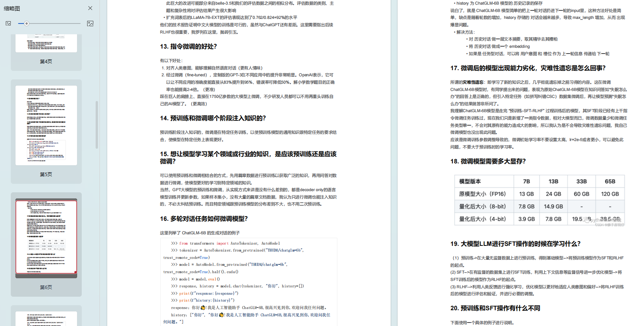This screenshot has width=644, height=326.
Task: Click the 第5页 label
Action: pyautogui.click(x=46, y=175)
